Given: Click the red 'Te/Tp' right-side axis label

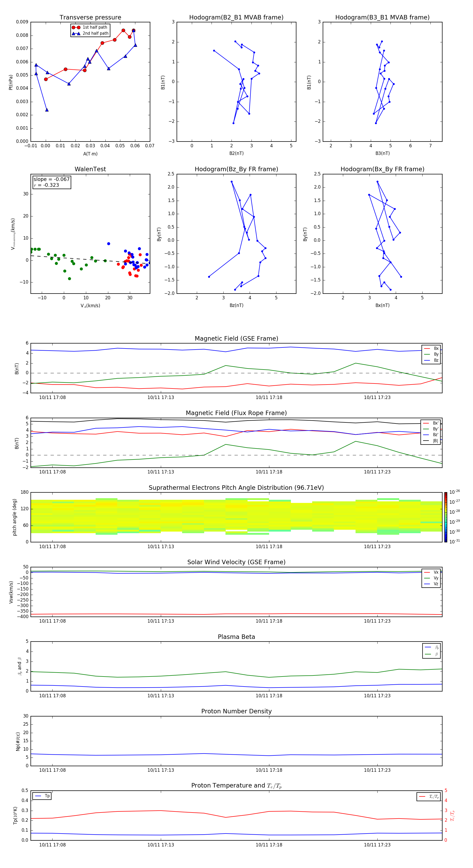Looking at the screenshot, I should pyautogui.click(x=453, y=816).
